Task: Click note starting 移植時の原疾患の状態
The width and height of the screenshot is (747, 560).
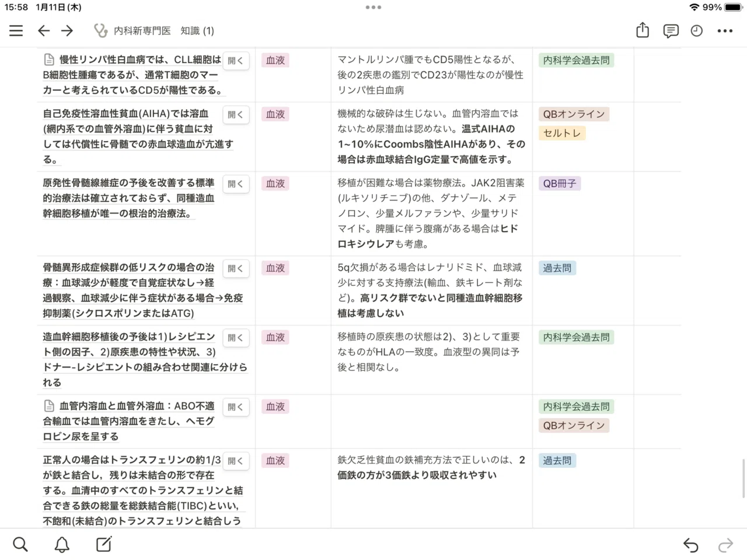Action: (429, 352)
